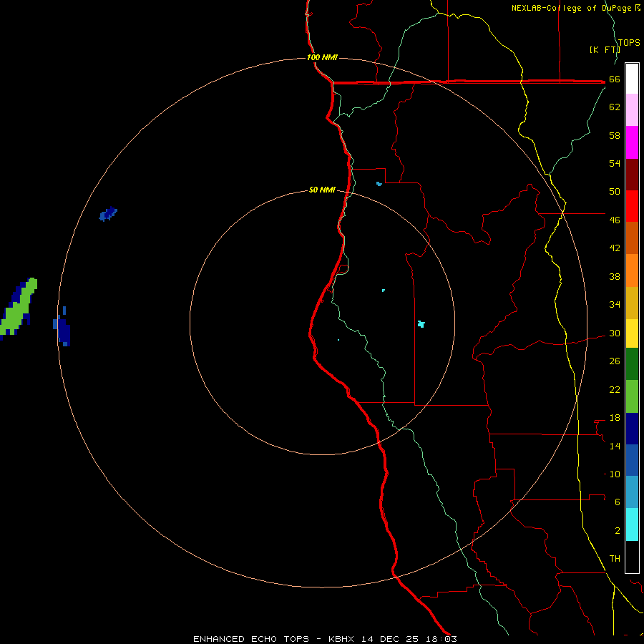Screen dimensions: 644x644
Task: Click the legend value 6
Action: click(618, 502)
